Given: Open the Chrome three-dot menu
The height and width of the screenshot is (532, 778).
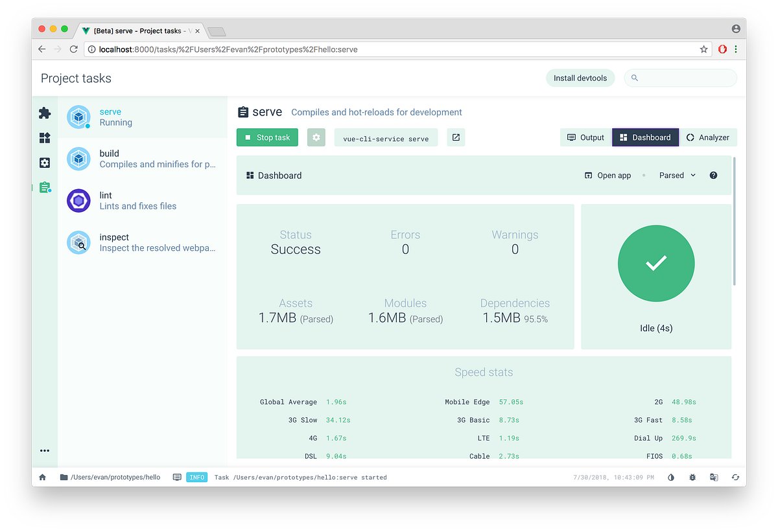Looking at the screenshot, I should click(736, 49).
